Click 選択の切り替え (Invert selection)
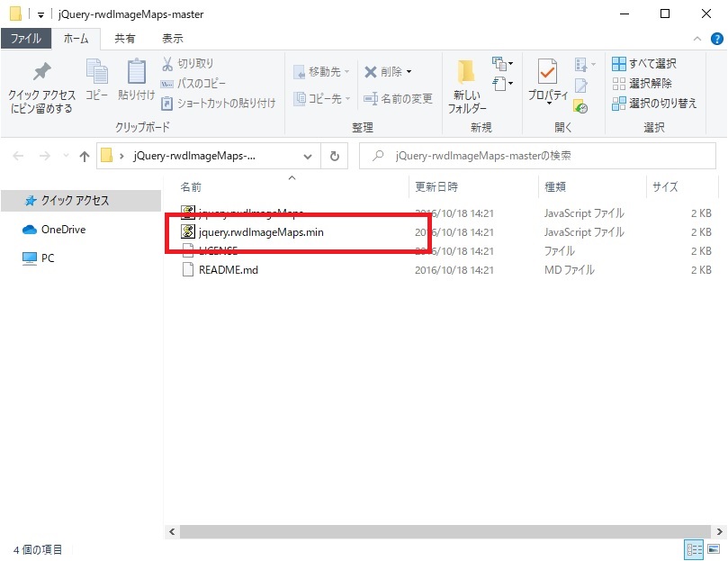The width and height of the screenshot is (728, 561). tap(654, 104)
